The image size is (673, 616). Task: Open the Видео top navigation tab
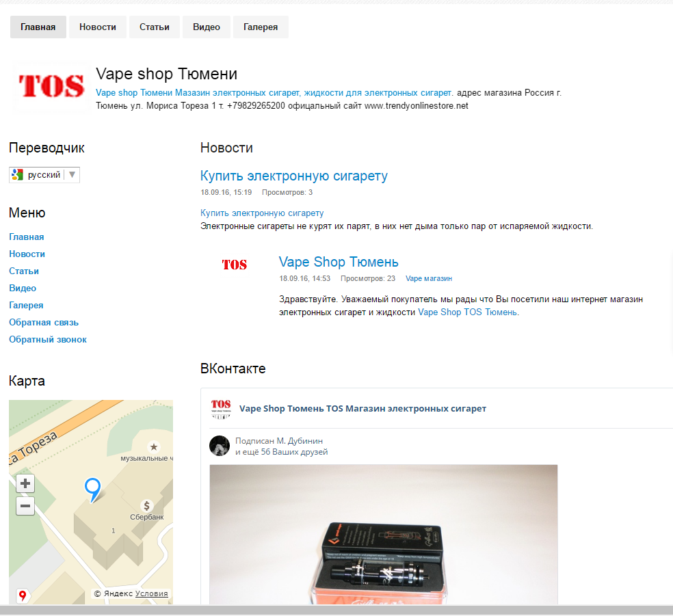207,27
